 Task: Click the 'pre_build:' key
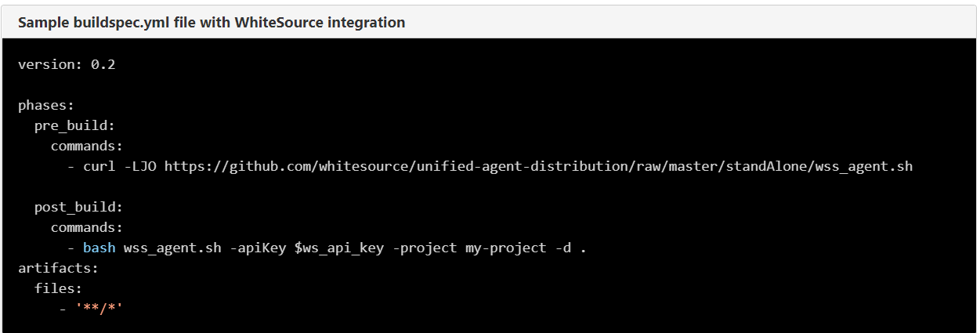point(74,125)
